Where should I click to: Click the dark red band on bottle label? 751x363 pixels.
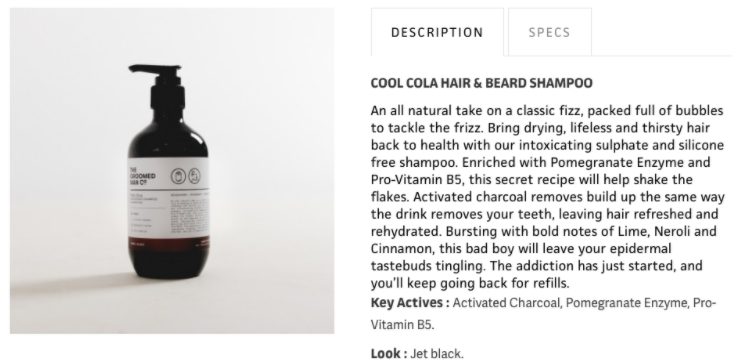(x=169, y=242)
